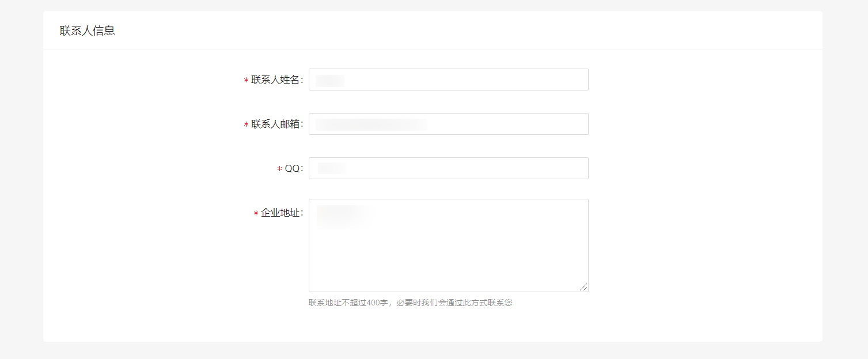The width and height of the screenshot is (868, 359).
Task: Click the red asterisk beside 联系人姓名
Action: pos(246,81)
